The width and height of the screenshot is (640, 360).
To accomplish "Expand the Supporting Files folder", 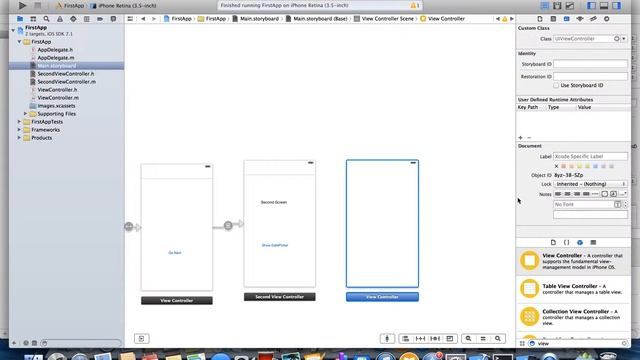I will coord(25,113).
